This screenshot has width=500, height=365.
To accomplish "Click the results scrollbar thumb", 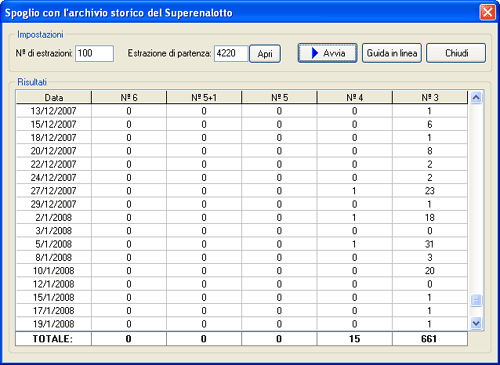I will [x=476, y=300].
